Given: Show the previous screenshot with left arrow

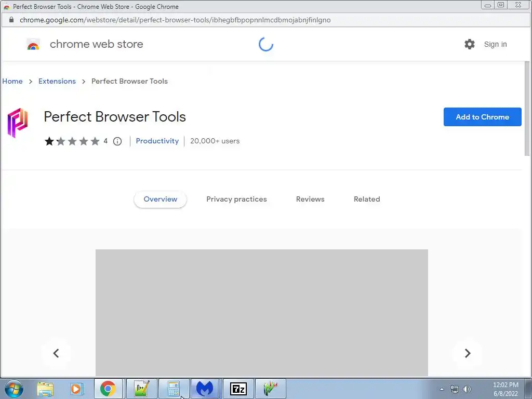Looking at the screenshot, I should coord(56,353).
